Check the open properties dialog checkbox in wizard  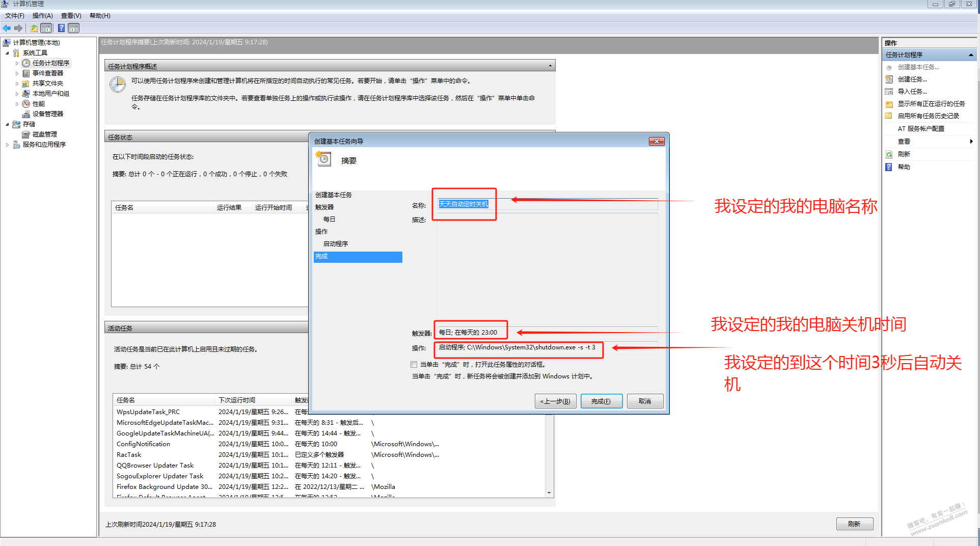pos(414,365)
